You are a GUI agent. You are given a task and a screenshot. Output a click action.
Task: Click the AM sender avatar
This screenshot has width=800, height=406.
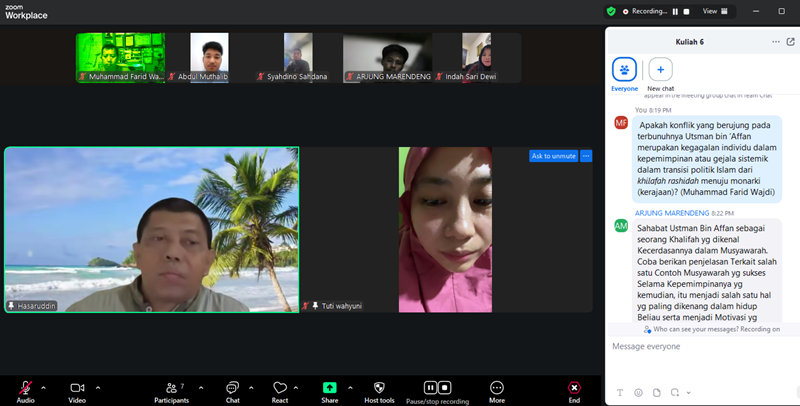point(621,225)
